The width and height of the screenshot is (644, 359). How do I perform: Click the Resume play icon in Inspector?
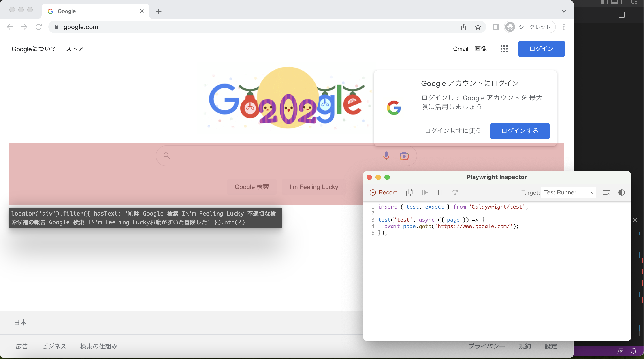click(x=424, y=192)
